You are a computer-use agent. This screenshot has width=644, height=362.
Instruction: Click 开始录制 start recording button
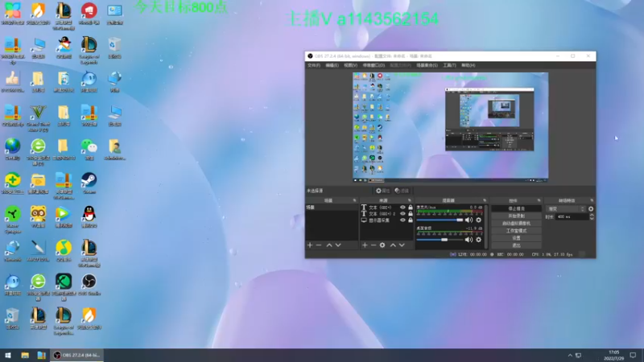(x=516, y=216)
